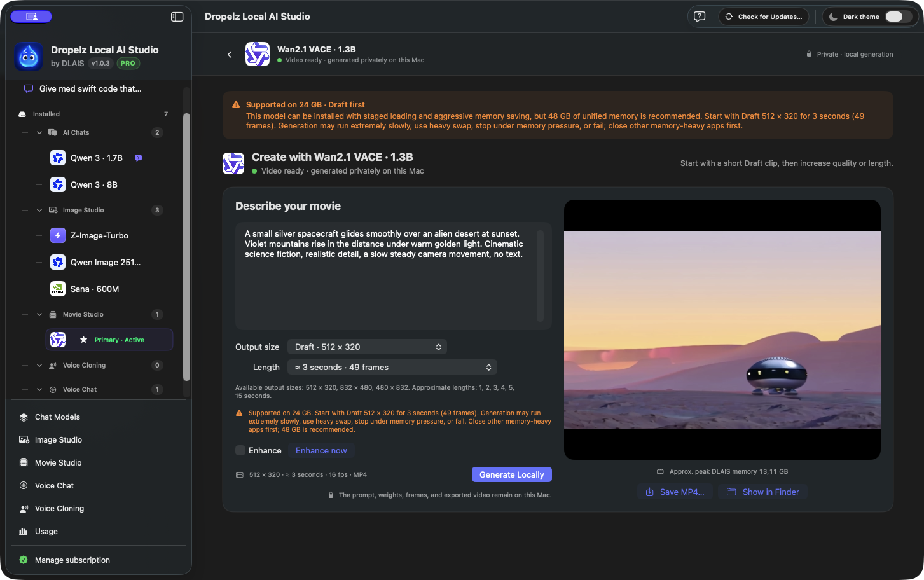Open the feedback help icon
This screenshot has height=580, width=924.
pyautogui.click(x=700, y=17)
